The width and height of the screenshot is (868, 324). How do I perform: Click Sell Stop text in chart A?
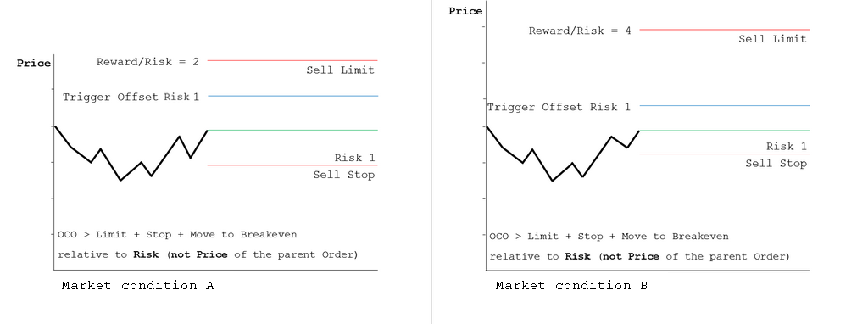(x=344, y=175)
